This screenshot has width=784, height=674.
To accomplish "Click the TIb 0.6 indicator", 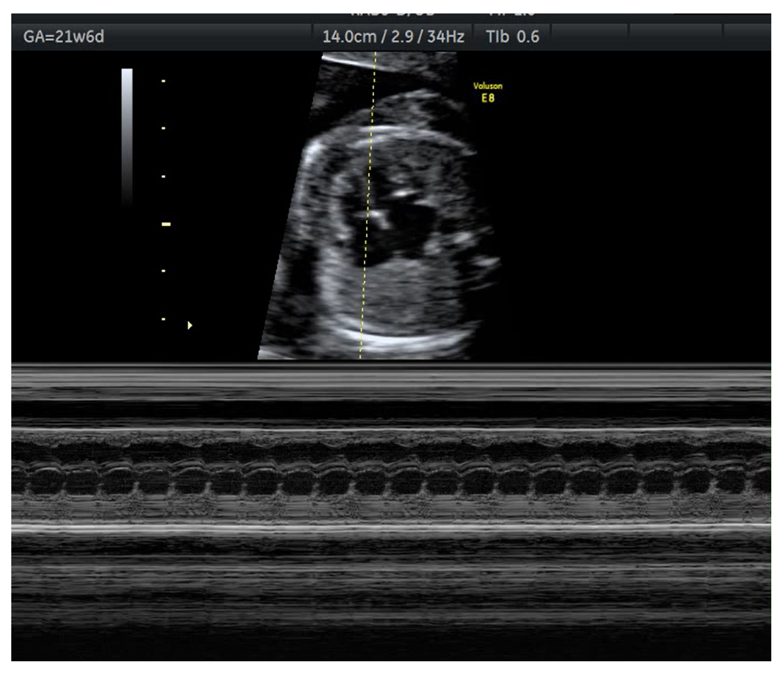I will (x=512, y=37).
